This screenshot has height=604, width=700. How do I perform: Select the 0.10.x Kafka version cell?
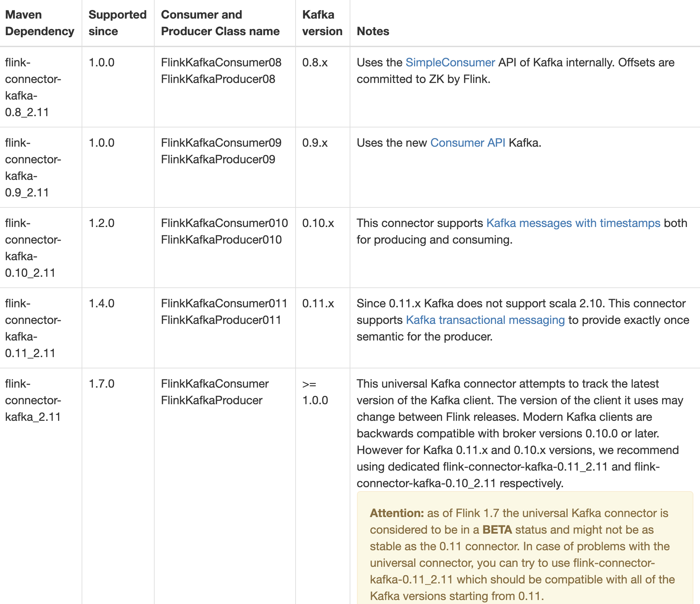[x=318, y=223]
